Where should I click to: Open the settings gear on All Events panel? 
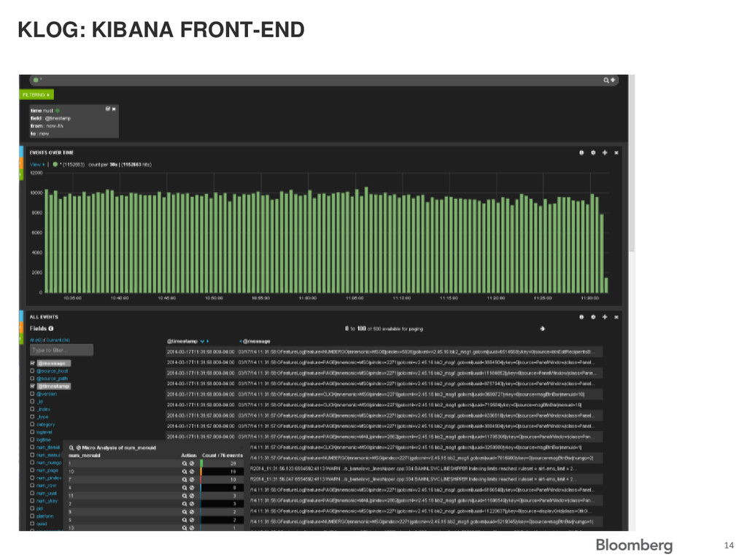coord(593,317)
